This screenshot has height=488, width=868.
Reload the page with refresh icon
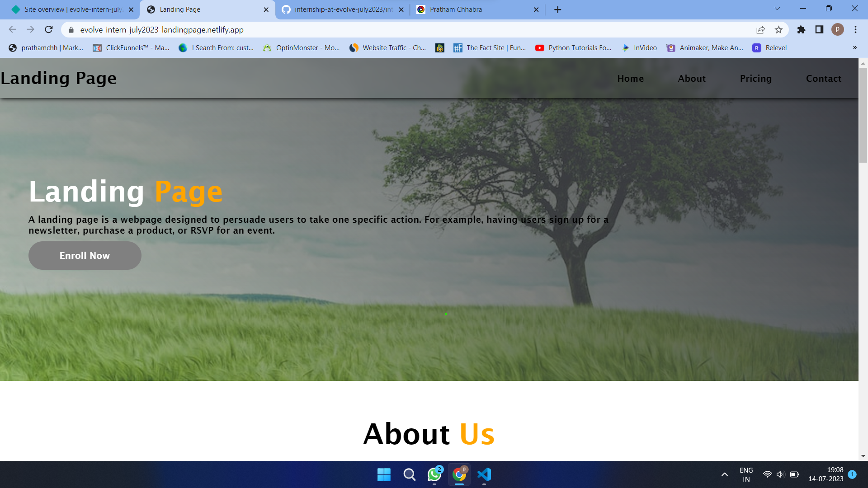(x=49, y=30)
